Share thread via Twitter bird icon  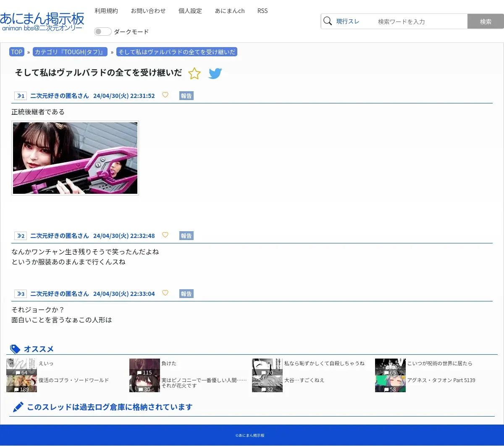pyautogui.click(x=215, y=74)
